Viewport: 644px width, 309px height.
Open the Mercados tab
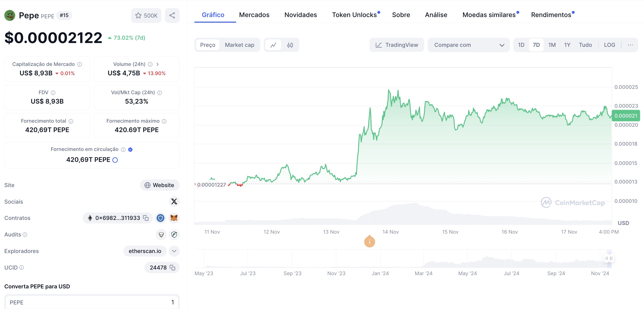click(254, 15)
